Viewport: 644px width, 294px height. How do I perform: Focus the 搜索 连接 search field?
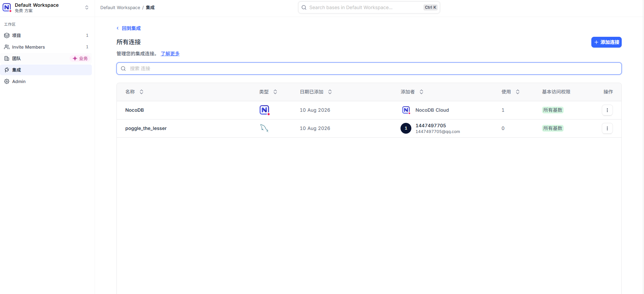click(x=369, y=69)
